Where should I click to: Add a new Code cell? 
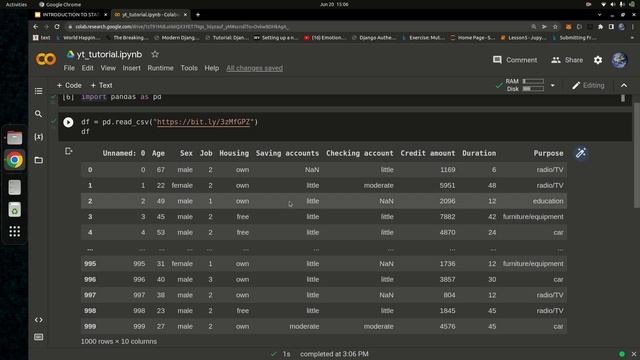click(x=69, y=85)
